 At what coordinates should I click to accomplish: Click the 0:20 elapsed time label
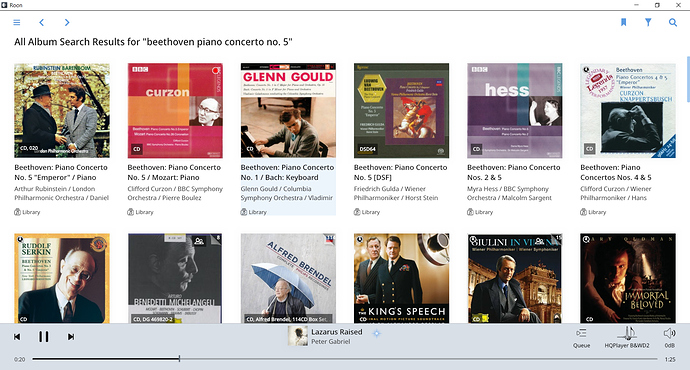[x=19, y=359]
